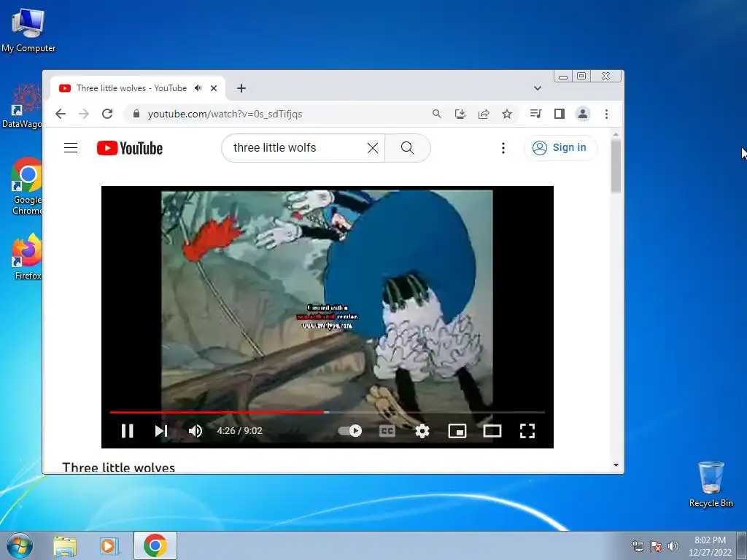Mute the video player volume
This screenshot has height=560, width=747.
click(x=196, y=431)
